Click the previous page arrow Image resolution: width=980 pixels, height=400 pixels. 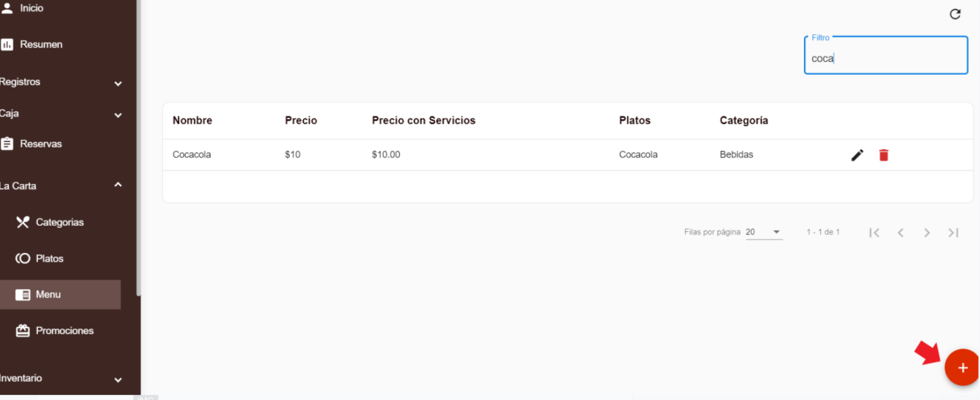(x=901, y=233)
